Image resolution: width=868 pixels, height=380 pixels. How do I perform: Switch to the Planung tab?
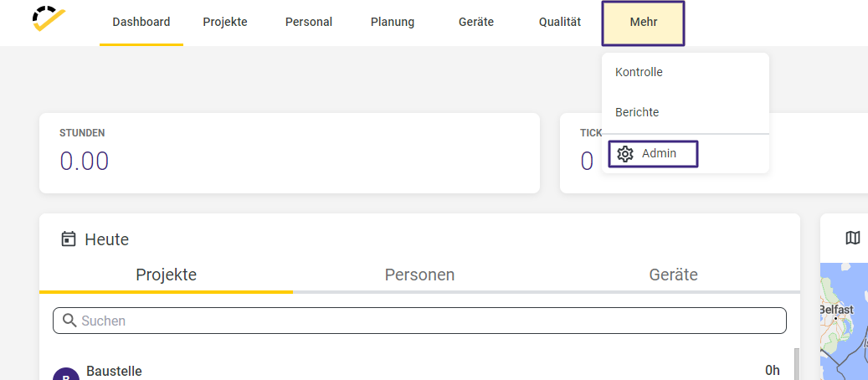pyautogui.click(x=393, y=23)
